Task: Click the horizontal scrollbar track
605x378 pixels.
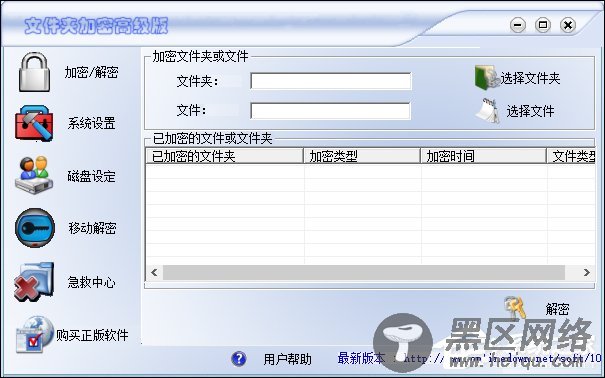Action: [x=364, y=272]
